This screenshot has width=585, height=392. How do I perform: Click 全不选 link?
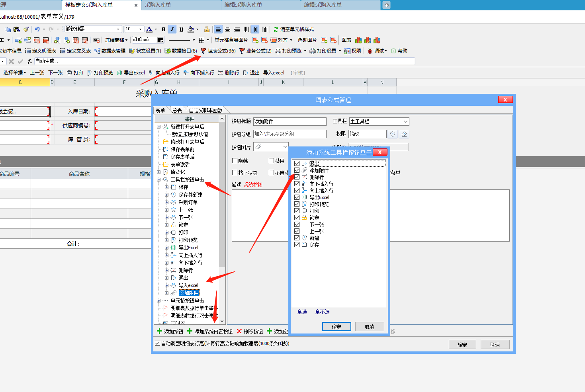click(x=322, y=312)
